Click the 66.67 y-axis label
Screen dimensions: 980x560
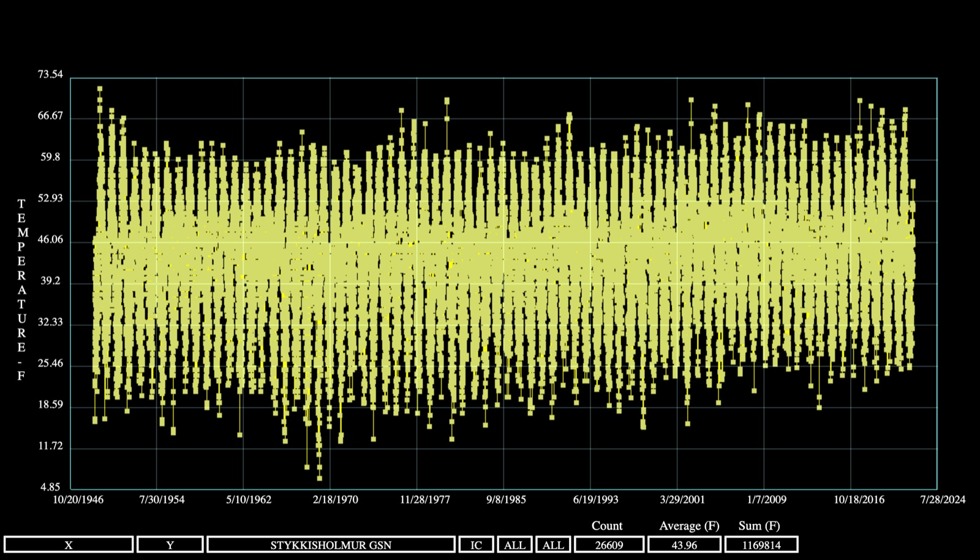[50, 116]
